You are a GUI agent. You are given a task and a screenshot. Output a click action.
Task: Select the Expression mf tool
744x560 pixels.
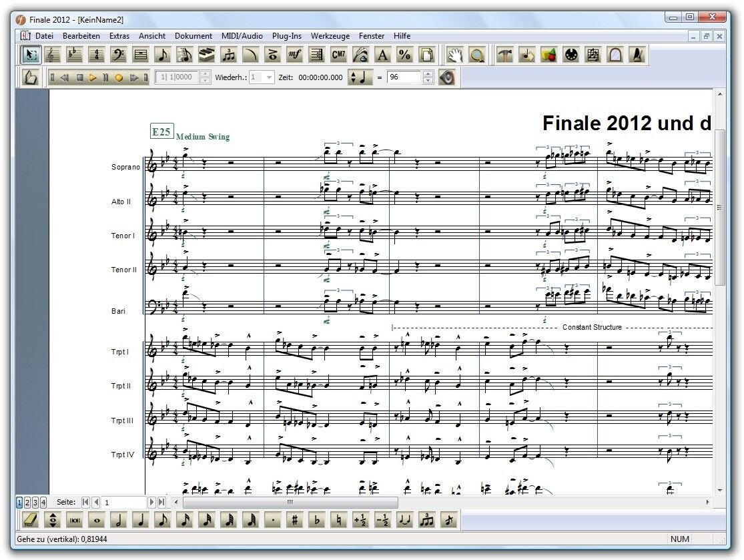point(295,55)
